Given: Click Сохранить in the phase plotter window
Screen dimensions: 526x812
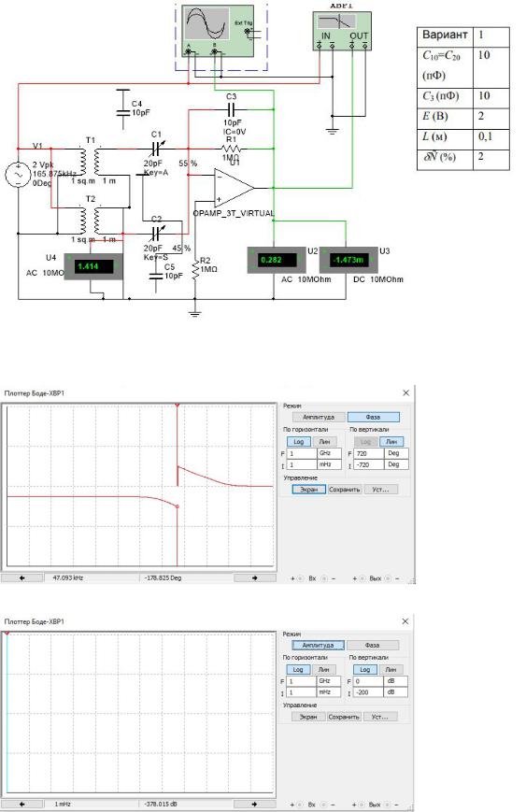Looking at the screenshot, I should 344,490.
